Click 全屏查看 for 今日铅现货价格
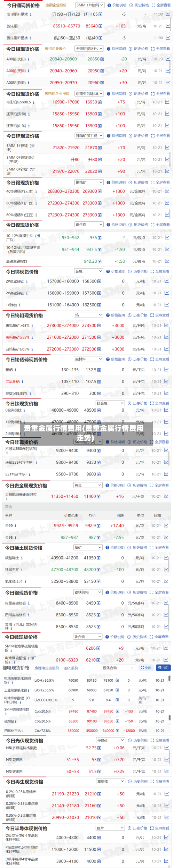The height and width of the screenshot is (868, 174). [160, 94]
